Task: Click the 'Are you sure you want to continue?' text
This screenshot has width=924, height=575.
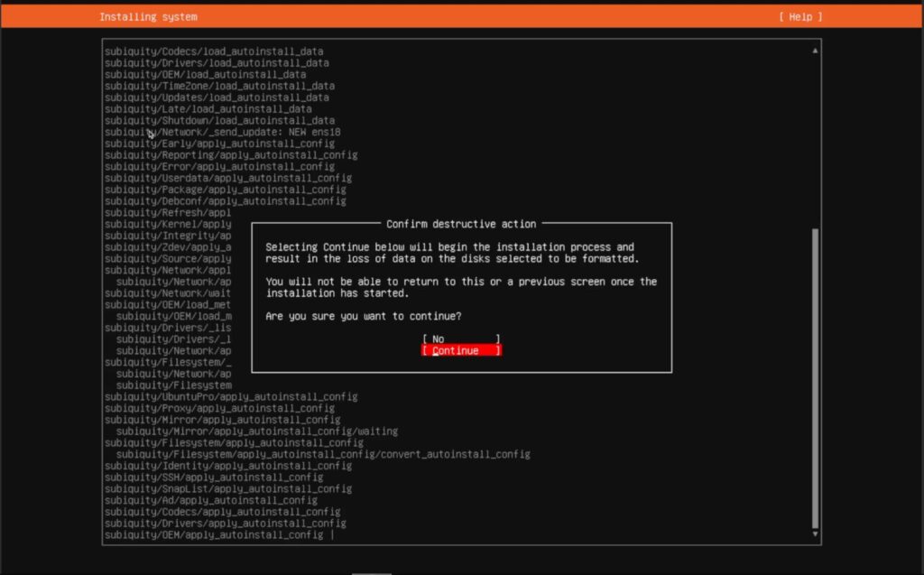Action: pyautogui.click(x=364, y=317)
